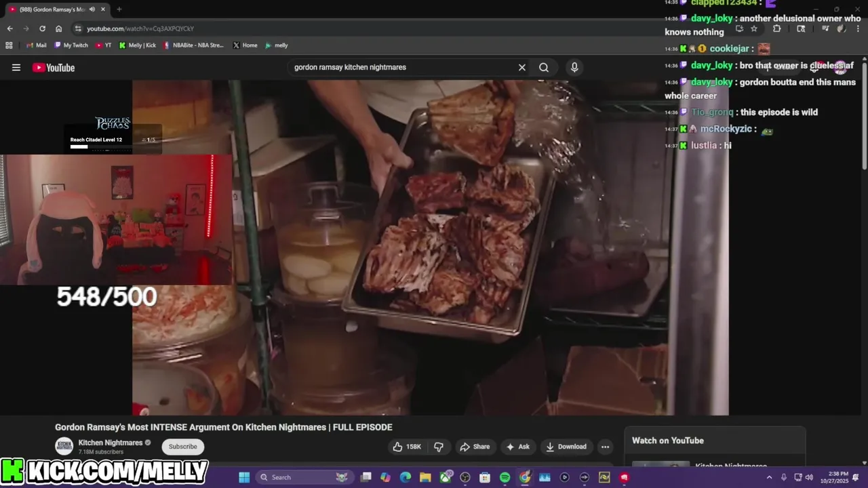Open the browser extensions puzzle icon
The image size is (868, 488).
click(x=777, y=28)
